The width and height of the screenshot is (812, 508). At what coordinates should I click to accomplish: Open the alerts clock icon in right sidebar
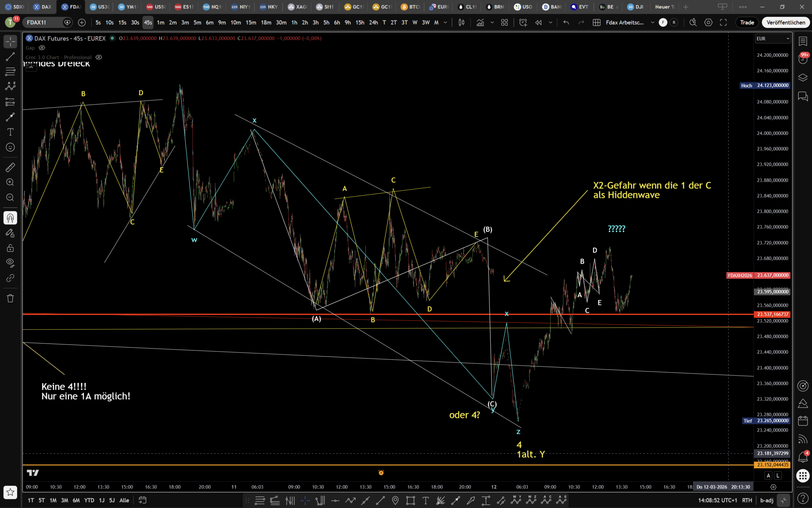pos(803,59)
